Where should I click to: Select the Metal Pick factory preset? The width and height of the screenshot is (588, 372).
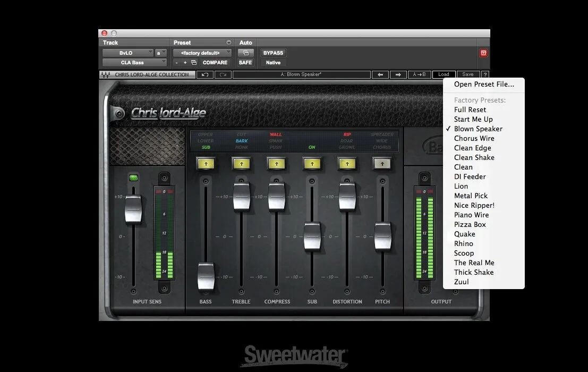pyautogui.click(x=471, y=196)
